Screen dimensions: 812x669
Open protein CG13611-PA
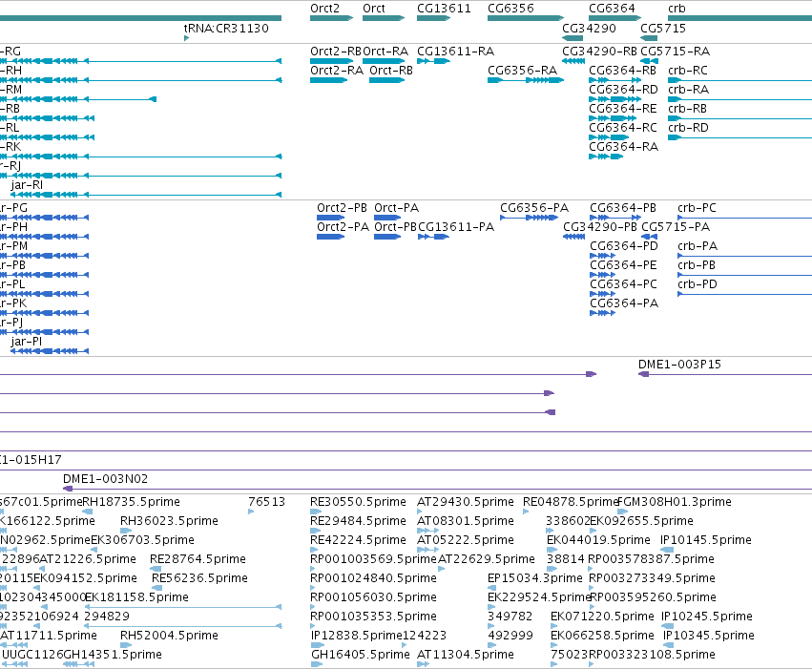point(434,237)
